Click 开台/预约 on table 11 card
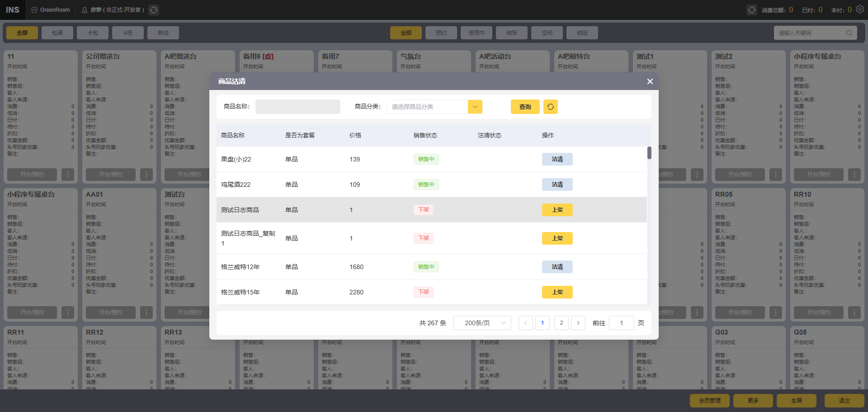868x412 pixels. pos(32,175)
